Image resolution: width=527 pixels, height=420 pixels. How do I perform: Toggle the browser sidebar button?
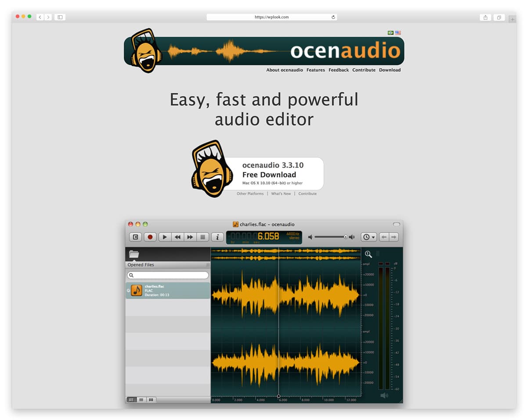[x=60, y=17]
